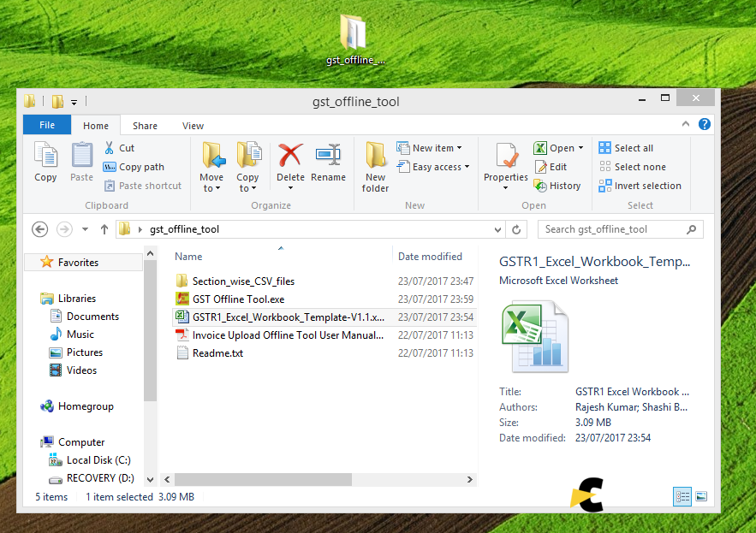The height and width of the screenshot is (533, 756).
Task: Sort files by Date modified column
Action: tap(430, 257)
